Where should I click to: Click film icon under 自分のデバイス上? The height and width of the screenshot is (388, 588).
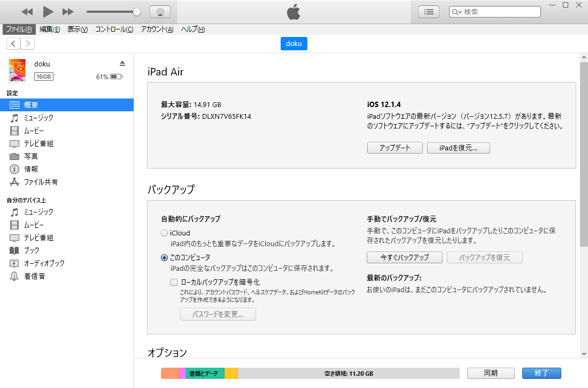click(x=14, y=225)
